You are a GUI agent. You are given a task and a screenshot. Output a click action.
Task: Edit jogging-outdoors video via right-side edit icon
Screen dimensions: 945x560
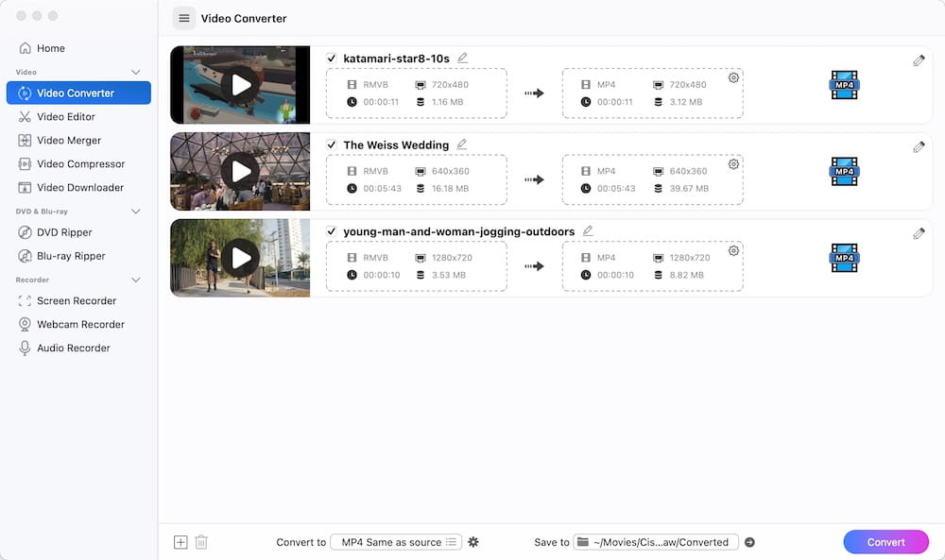[x=919, y=233]
